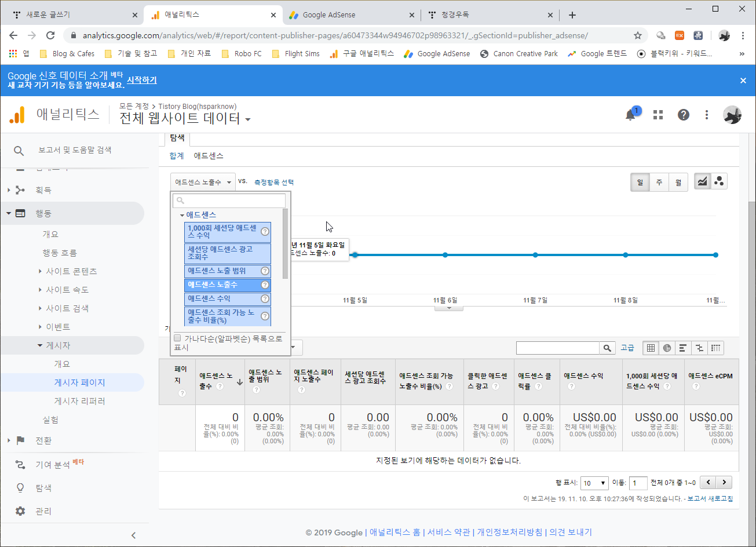Select the motion chart dots icon

point(719,181)
